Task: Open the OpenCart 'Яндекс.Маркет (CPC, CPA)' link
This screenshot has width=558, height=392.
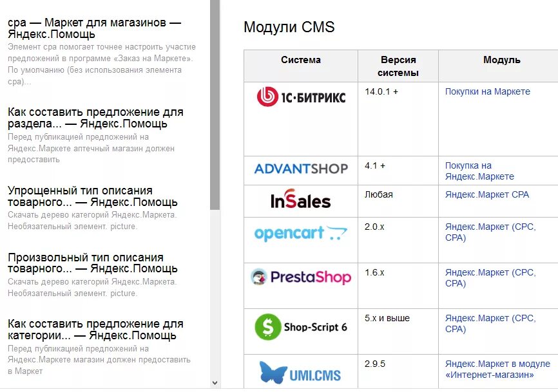Action: pyautogui.click(x=490, y=232)
